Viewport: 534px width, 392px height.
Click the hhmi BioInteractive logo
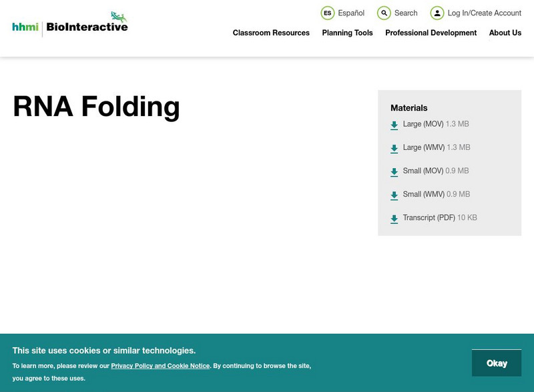(69, 23)
